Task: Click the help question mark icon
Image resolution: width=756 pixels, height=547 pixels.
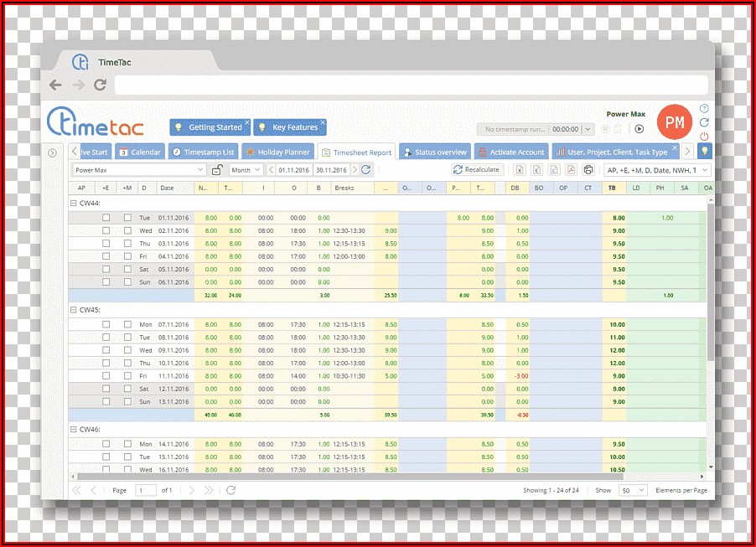Action: click(x=704, y=109)
